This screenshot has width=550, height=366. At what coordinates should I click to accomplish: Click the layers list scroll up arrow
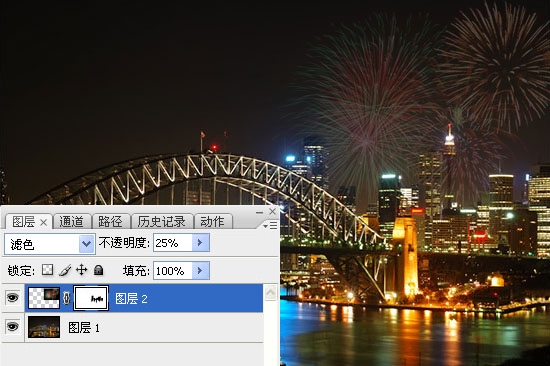point(270,293)
